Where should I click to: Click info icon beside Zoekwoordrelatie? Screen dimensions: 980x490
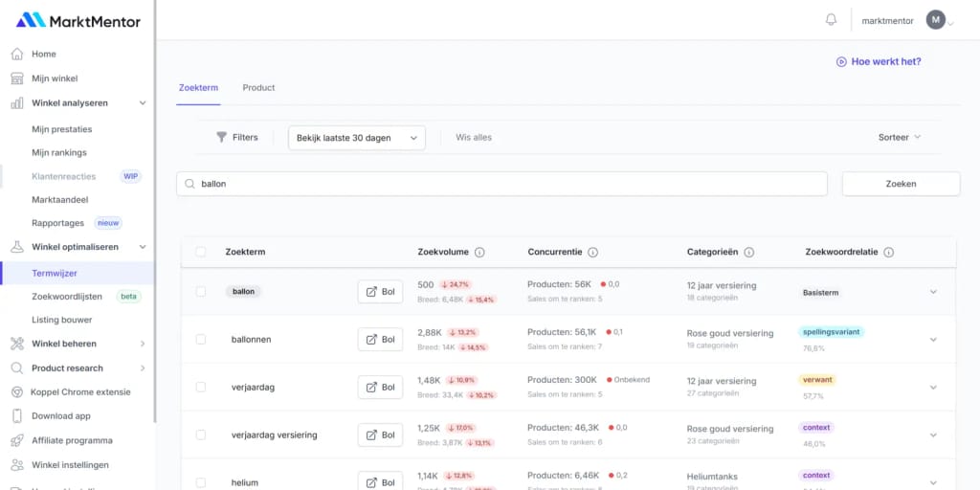coord(888,253)
